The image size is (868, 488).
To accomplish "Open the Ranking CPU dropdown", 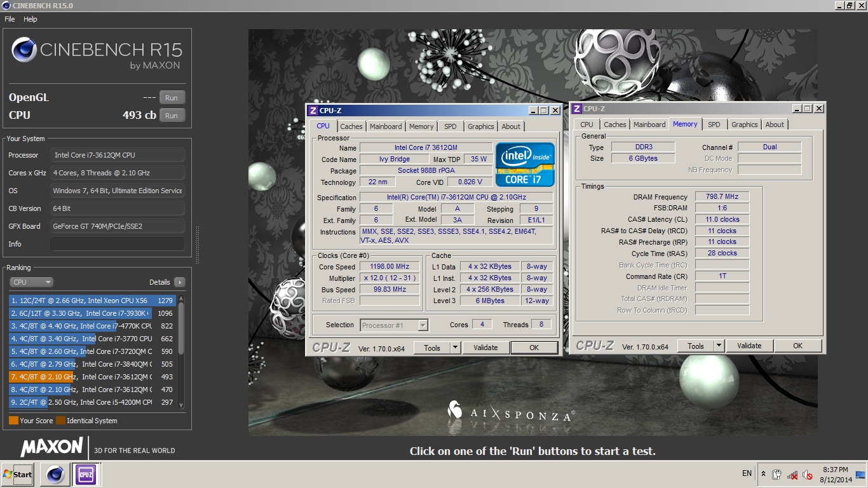I will [x=31, y=282].
